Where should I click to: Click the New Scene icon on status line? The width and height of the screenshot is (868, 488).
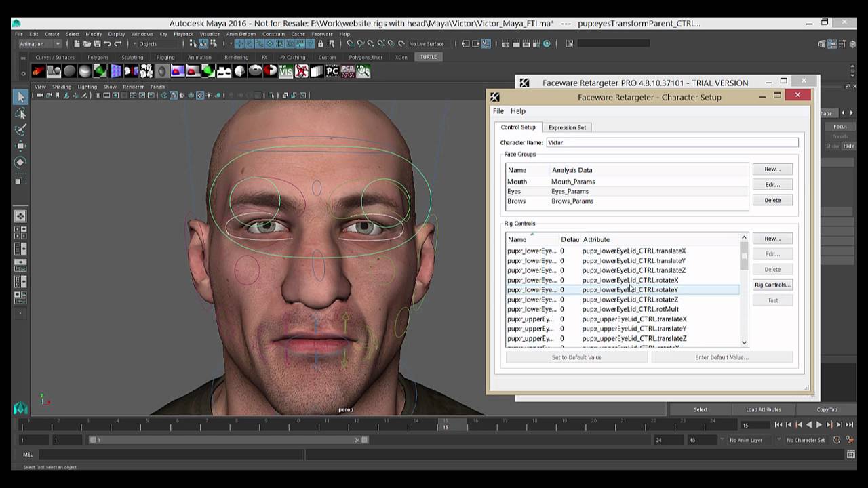pyautogui.click(x=77, y=43)
